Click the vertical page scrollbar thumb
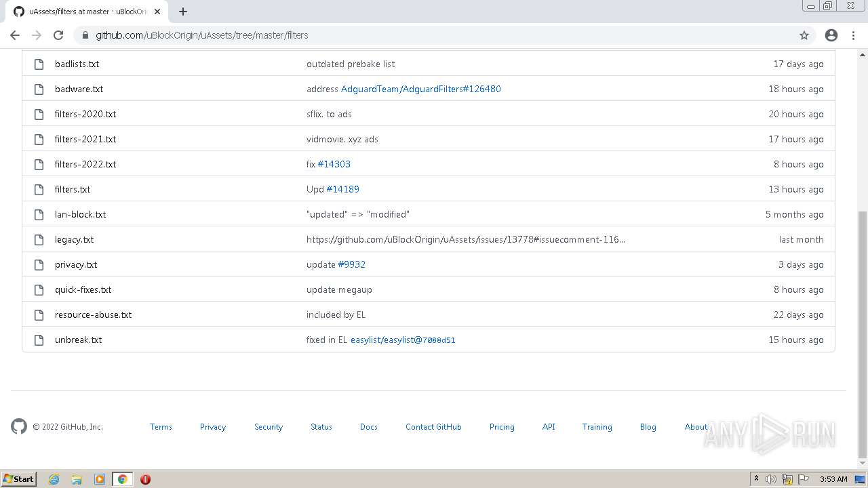This screenshot has width=868, height=488. (x=863, y=335)
